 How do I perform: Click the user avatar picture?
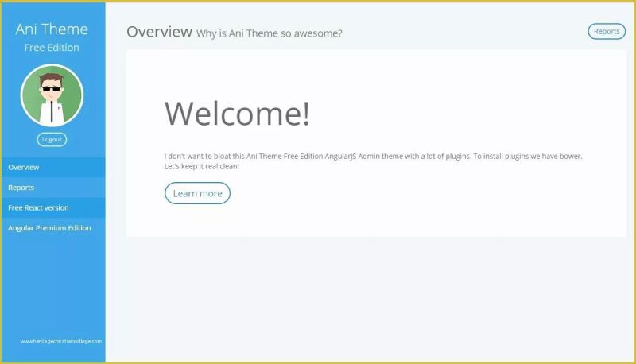pos(52,95)
